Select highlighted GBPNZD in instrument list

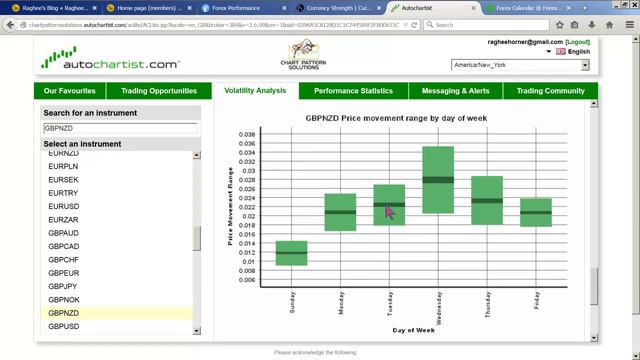point(116,313)
